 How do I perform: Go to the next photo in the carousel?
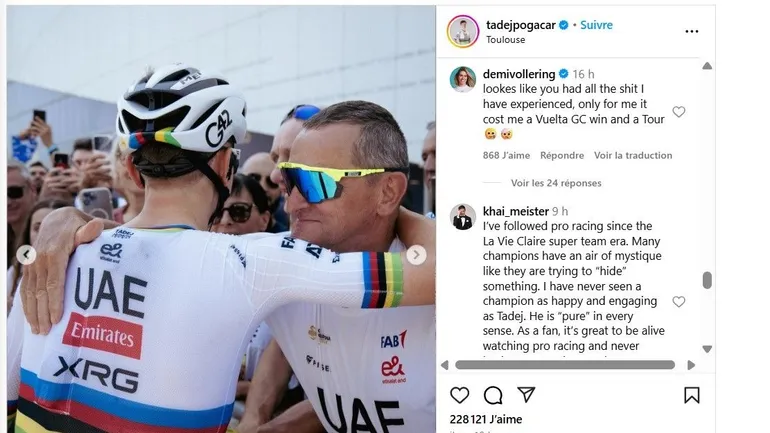(x=416, y=255)
